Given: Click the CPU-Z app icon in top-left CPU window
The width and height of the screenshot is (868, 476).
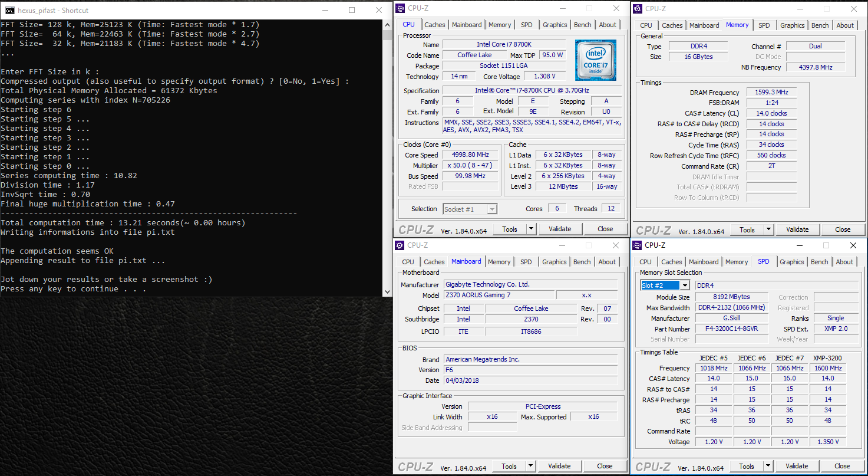Looking at the screenshot, I should [401, 8].
